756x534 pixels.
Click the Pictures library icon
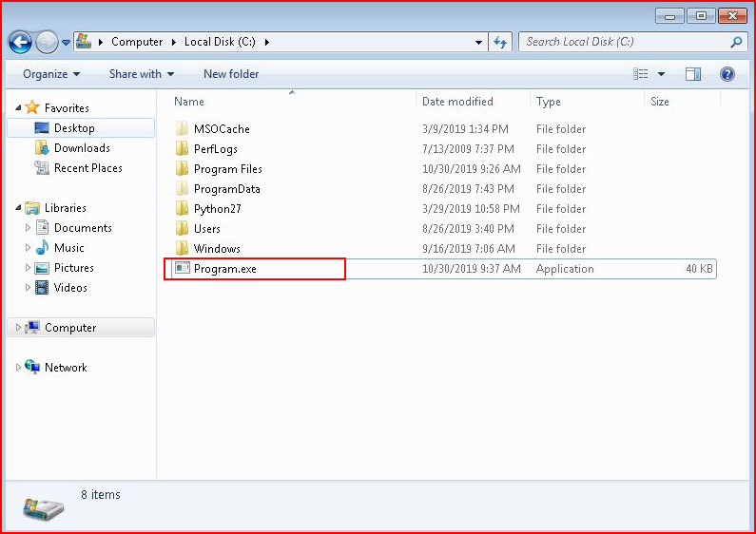[43, 268]
